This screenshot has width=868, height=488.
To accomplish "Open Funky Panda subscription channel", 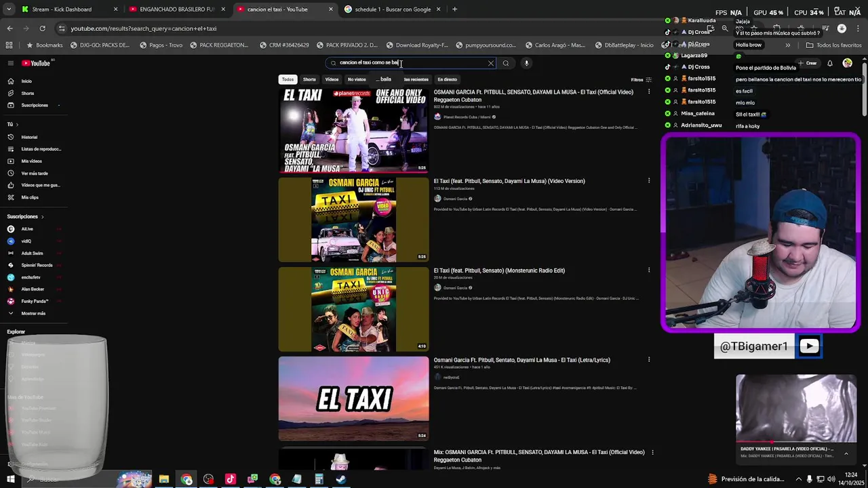I will (x=35, y=302).
